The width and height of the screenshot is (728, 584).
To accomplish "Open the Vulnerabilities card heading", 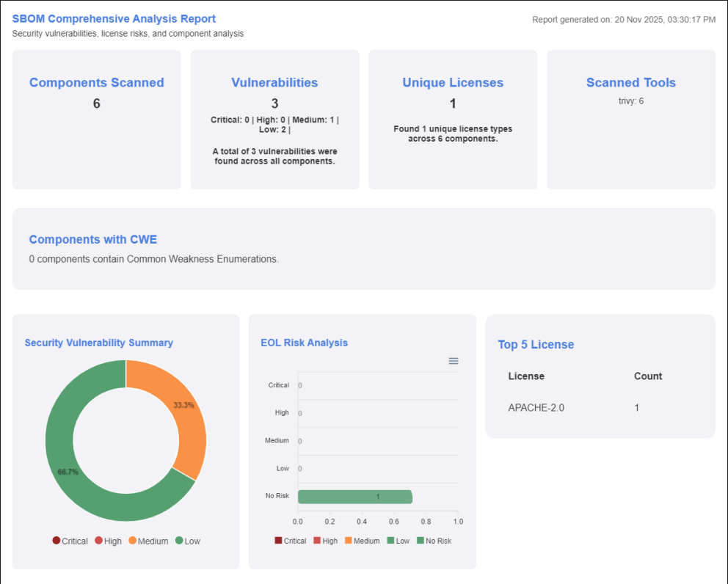I will (274, 83).
